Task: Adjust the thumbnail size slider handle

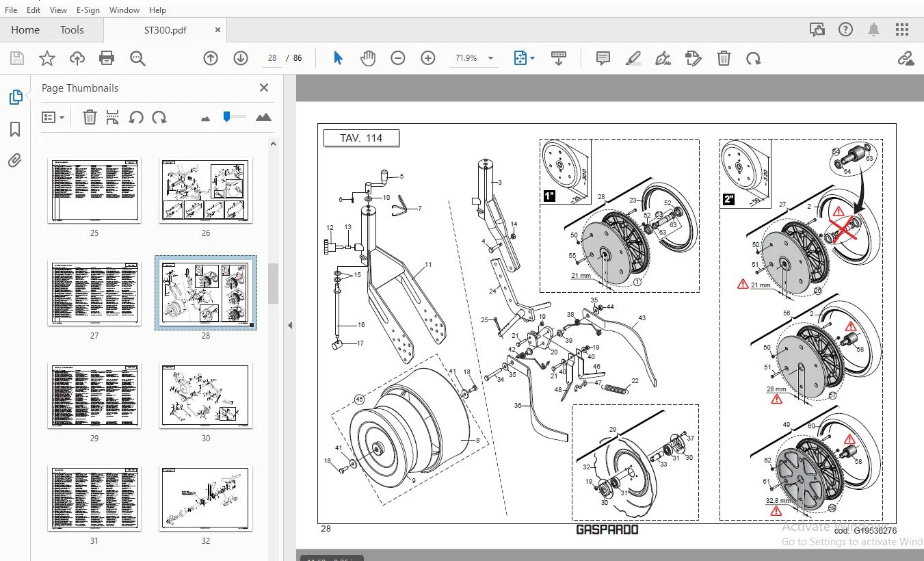Action: tap(226, 117)
